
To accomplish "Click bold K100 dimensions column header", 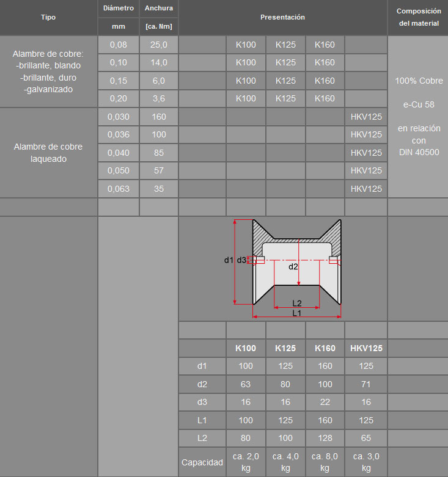I will pyautogui.click(x=246, y=348).
